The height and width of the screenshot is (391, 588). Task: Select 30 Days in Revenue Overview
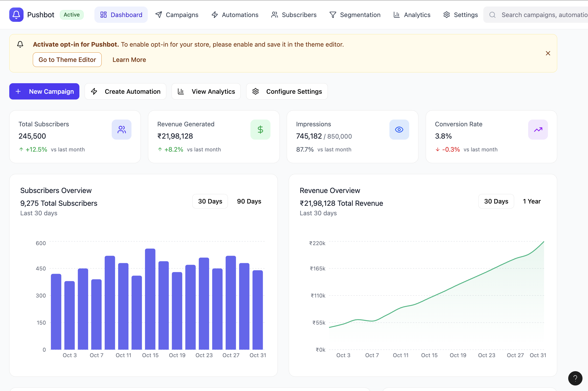click(x=496, y=201)
